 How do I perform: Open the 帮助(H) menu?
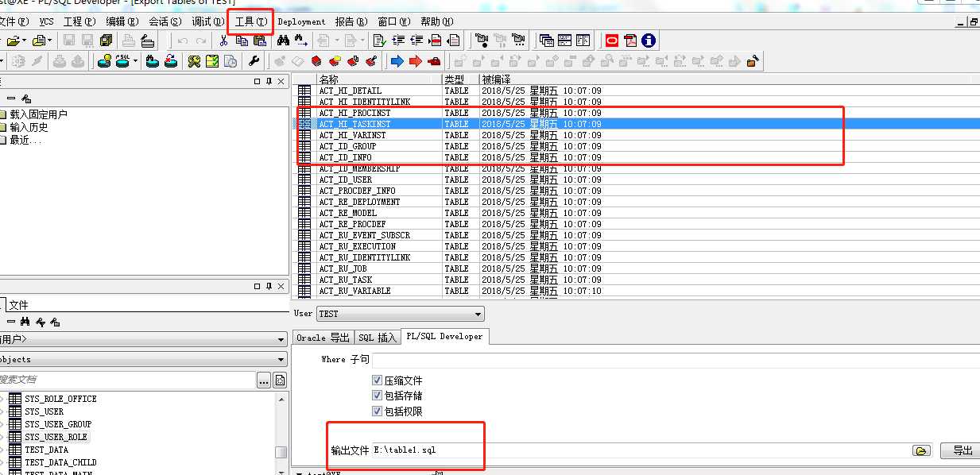click(x=437, y=21)
